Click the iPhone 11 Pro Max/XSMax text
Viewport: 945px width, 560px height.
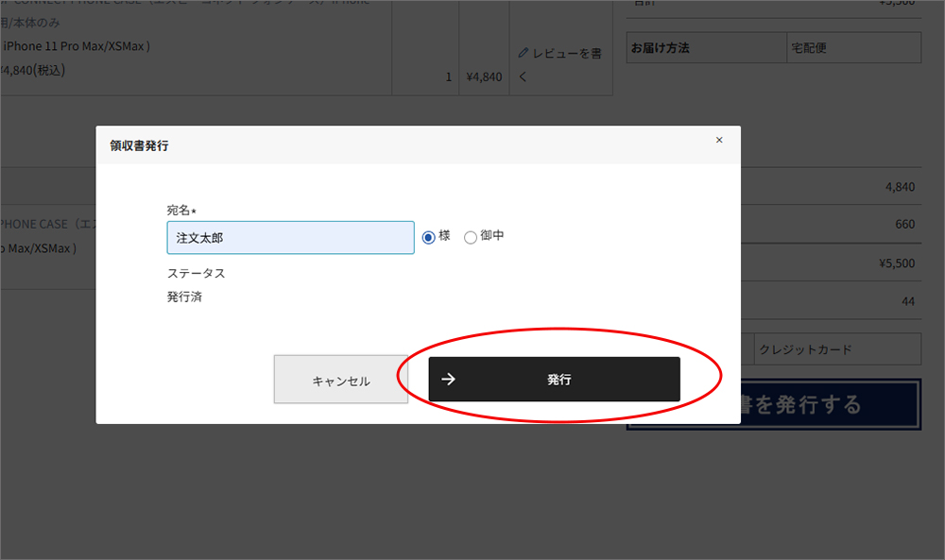coord(75,46)
